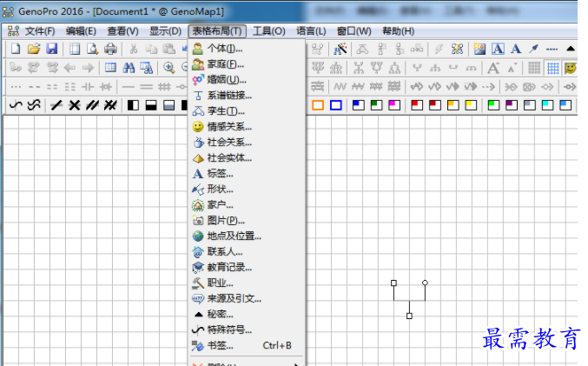
Task: Pick the cyan corner color swatch
Action: (x=547, y=105)
